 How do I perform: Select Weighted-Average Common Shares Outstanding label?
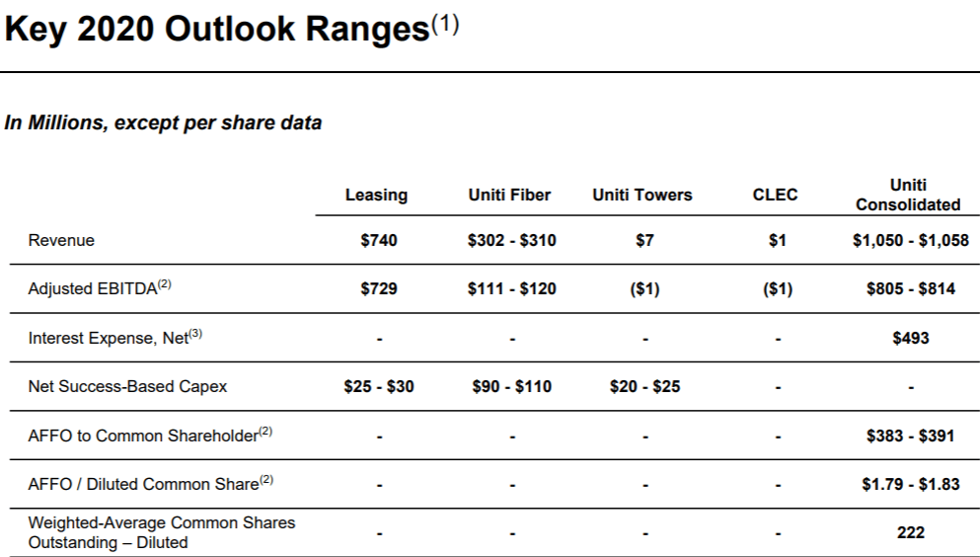point(162,532)
